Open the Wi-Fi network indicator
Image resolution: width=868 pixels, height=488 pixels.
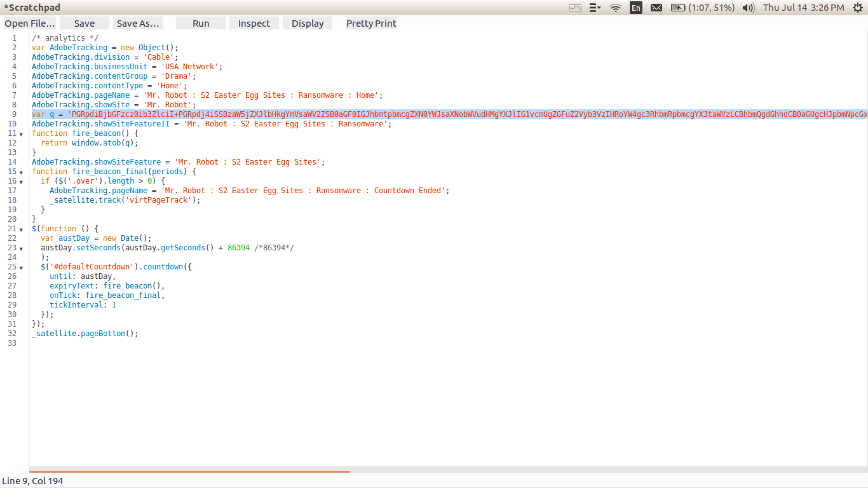tap(615, 8)
